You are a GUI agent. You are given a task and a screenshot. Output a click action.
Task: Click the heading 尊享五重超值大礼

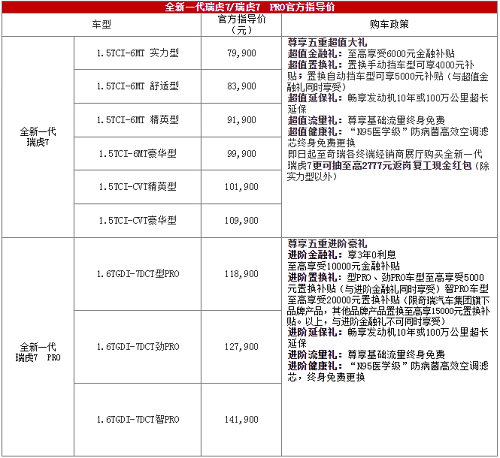tap(327, 42)
